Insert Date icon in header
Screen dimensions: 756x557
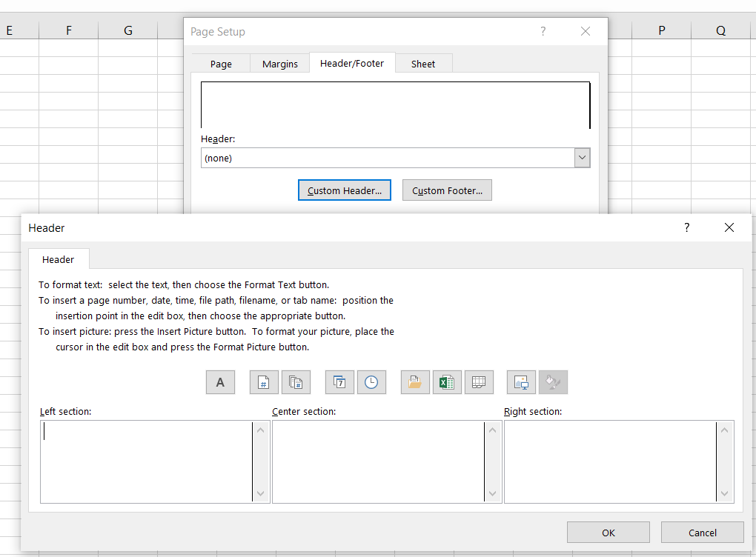[x=339, y=382]
